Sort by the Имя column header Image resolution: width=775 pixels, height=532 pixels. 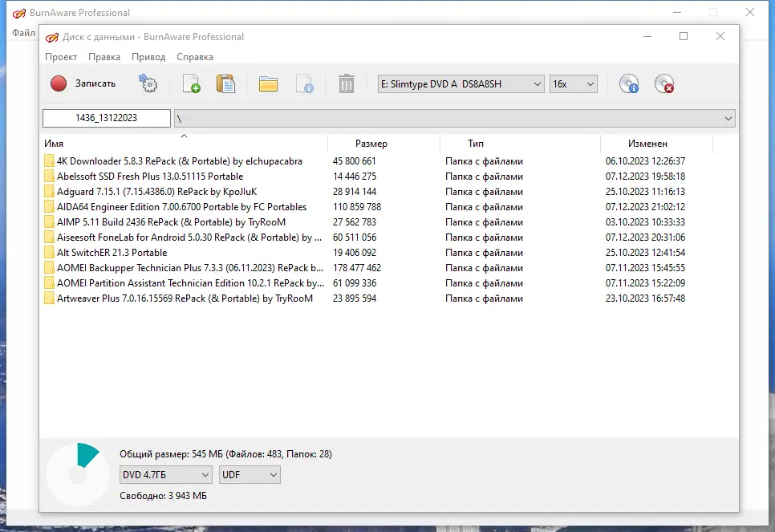pyautogui.click(x=184, y=144)
